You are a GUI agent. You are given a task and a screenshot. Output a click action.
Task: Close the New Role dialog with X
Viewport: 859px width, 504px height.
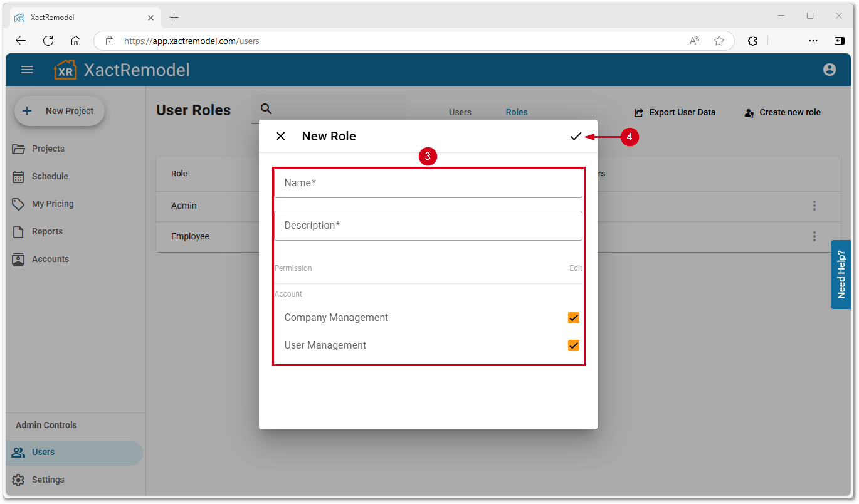[x=280, y=137]
